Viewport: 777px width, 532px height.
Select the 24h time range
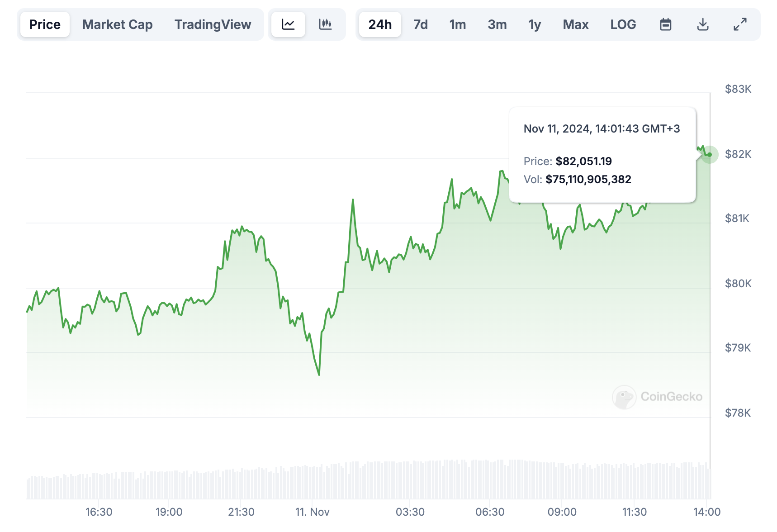pyautogui.click(x=380, y=24)
